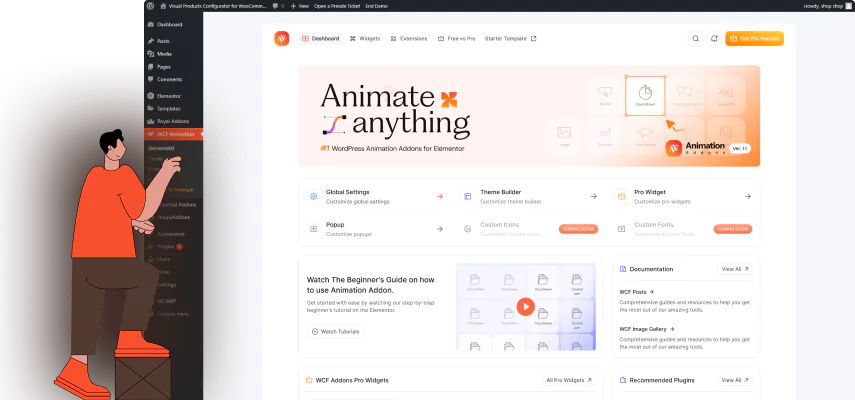Image resolution: width=855 pixels, height=400 pixels.
Task: Click the Recommended Plugins heading icon
Action: (623, 380)
